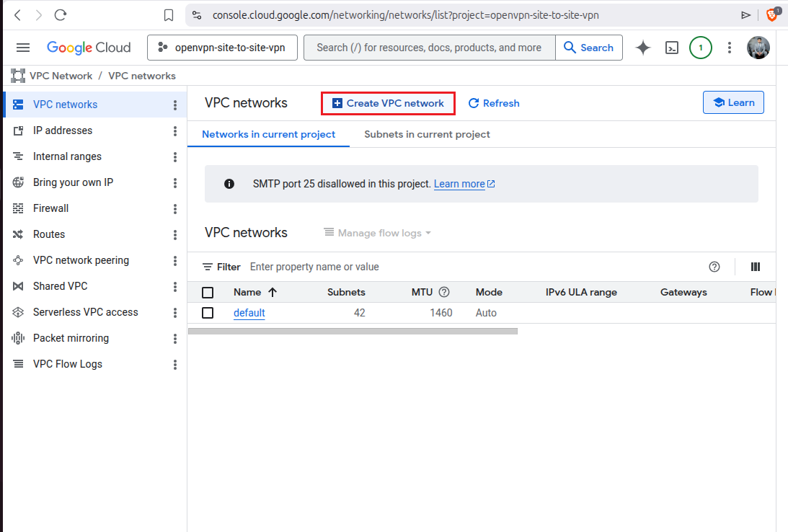Focus the resources search field
The width and height of the screenshot is (788, 532).
[x=429, y=48]
